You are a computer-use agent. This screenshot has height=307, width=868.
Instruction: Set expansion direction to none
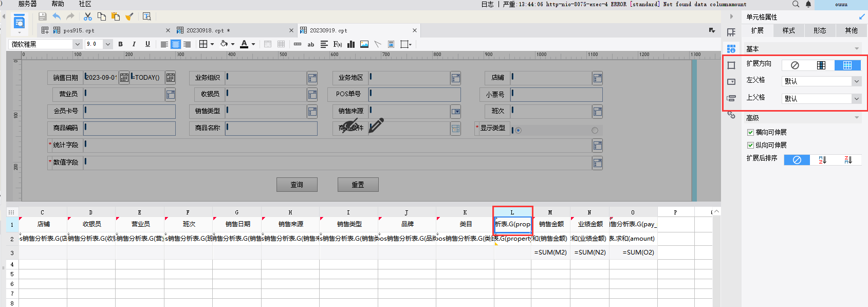point(795,65)
